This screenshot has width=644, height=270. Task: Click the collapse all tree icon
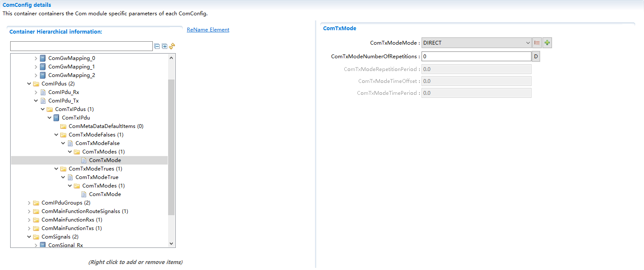pos(157,46)
